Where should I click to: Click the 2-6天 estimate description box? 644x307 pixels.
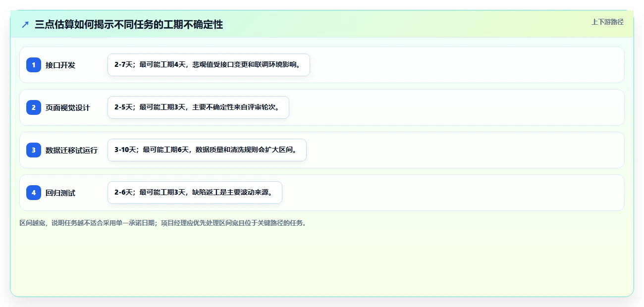click(195, 193)
